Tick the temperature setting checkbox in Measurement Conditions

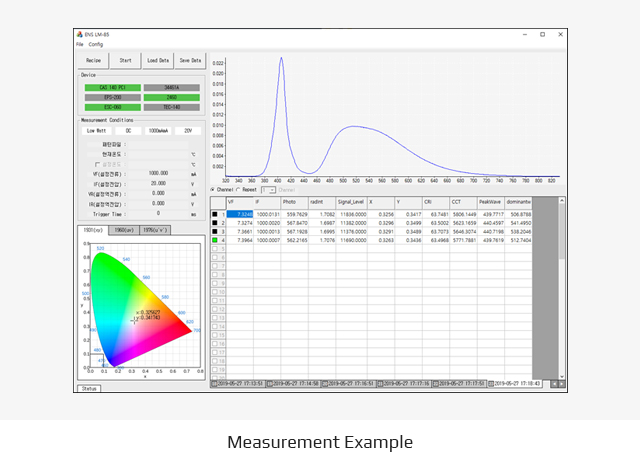coord(97,165)
